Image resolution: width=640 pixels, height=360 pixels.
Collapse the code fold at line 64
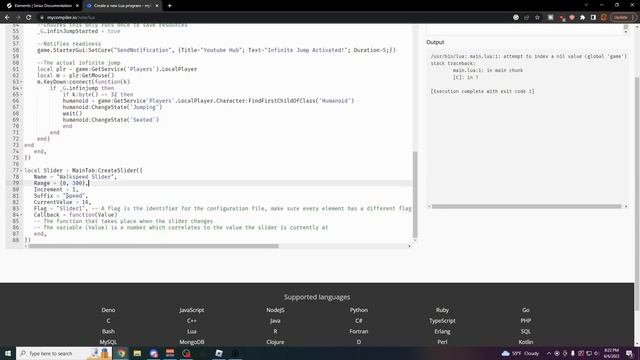point(21,88)
